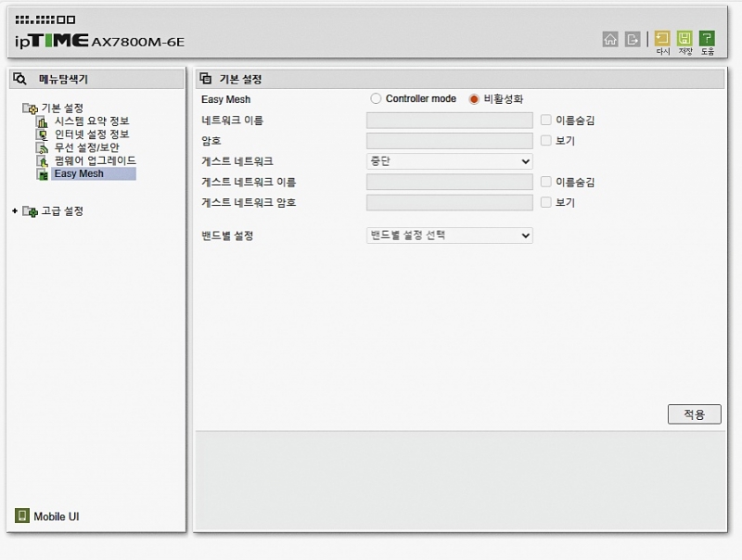Go to 펌웨어 업그레이드 menu item
The width and height of the screenshot is (742, 560).
pos(95,160)
